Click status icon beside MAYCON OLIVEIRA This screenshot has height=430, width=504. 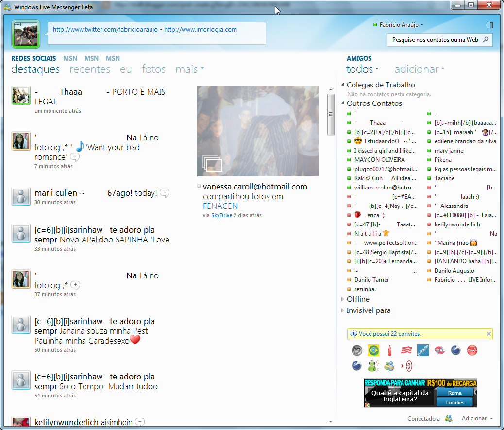pyautogui.click(x=349, y=160)
